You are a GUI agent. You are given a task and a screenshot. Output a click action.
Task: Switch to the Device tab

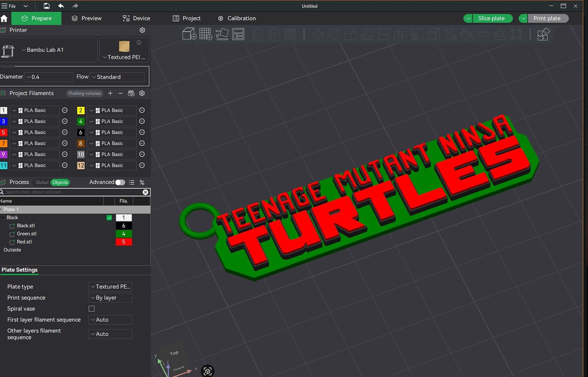tap(136, 18)
